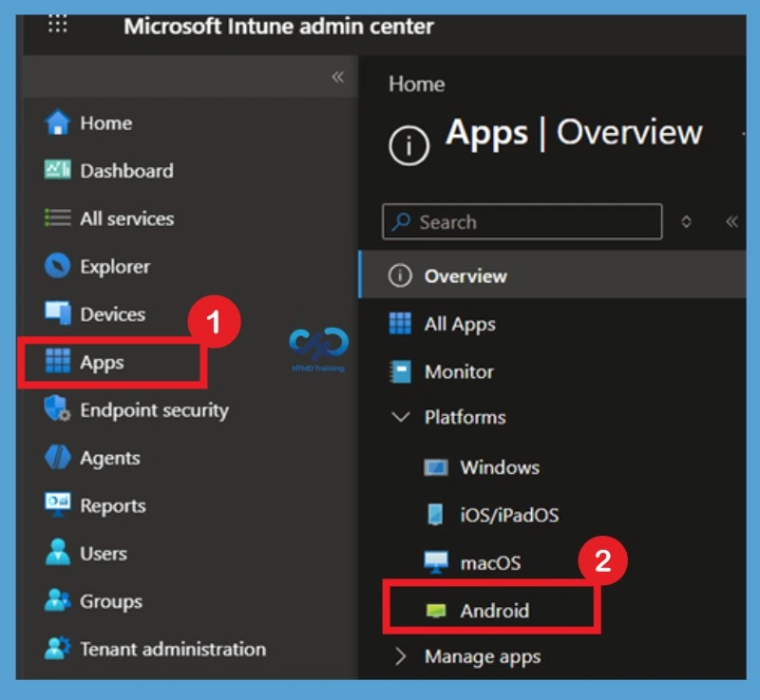760x700 pixels.
Task: Click the Explorer compass icon
Action: point(58,265)
